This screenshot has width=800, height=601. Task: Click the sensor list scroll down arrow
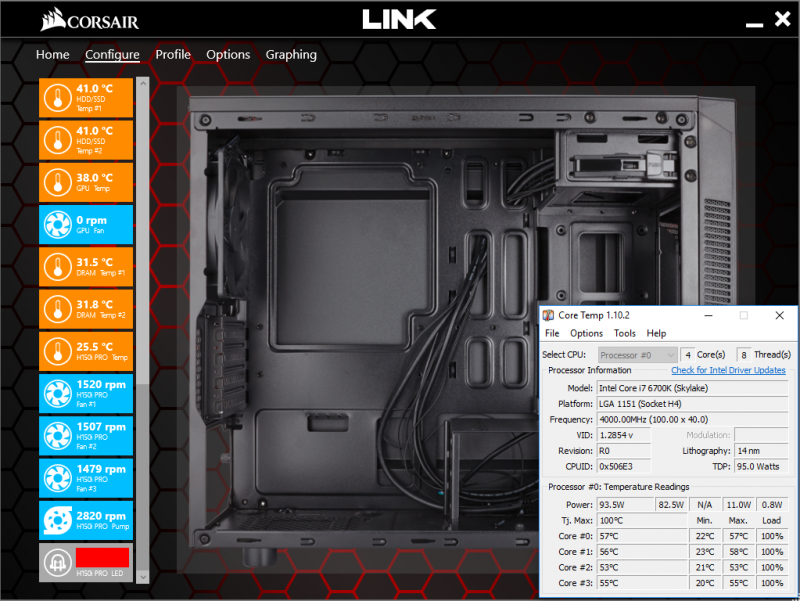click(143, 577)
